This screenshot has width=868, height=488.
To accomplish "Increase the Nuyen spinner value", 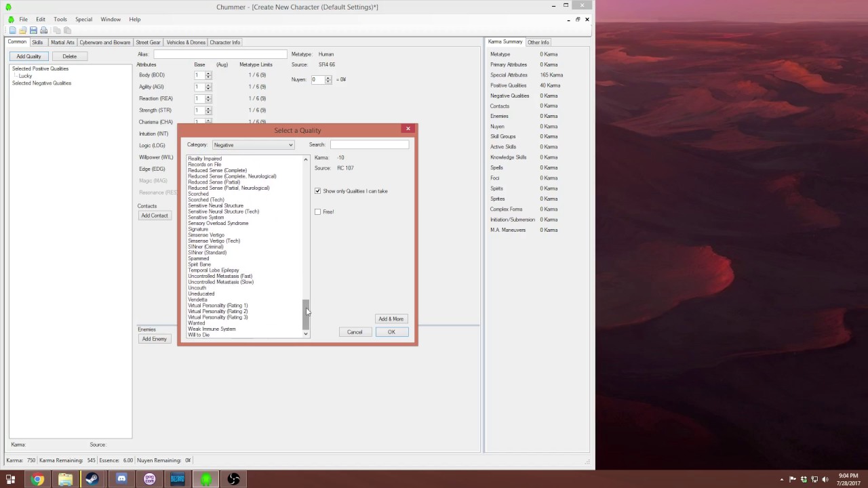I will click(x=328, y=77).
